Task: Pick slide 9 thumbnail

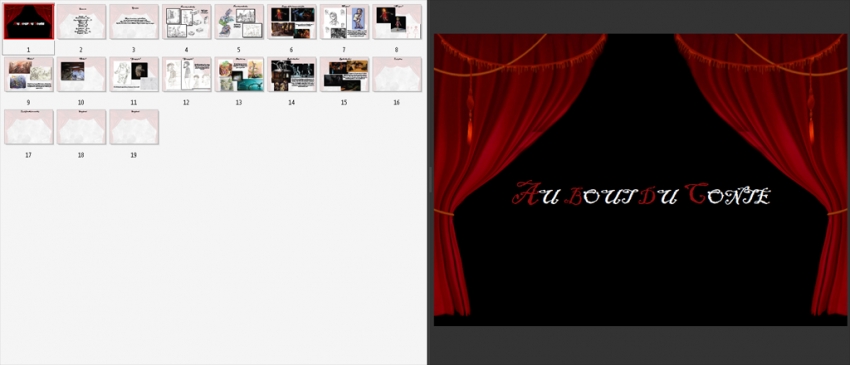Action: [29, 74]
